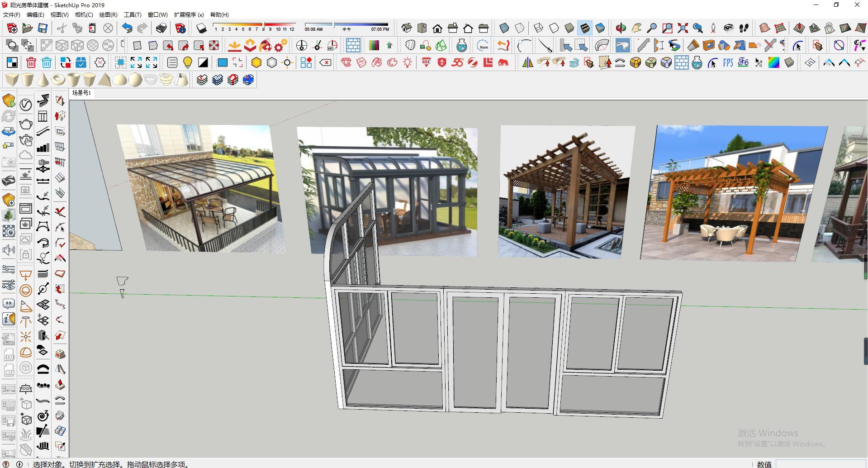
Task: Open the V-Ray Asset Editor teapot icon
Action: tap(461, 45)
